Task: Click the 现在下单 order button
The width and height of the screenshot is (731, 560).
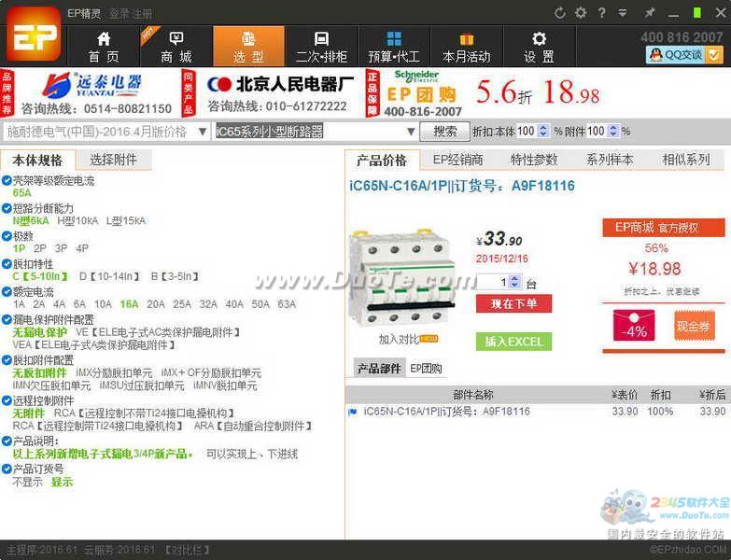Action: click(513, 303)
